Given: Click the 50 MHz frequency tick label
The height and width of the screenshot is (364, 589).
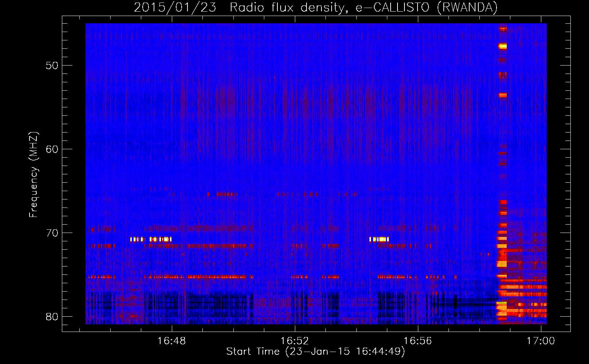Looking at the screenshot, I should pos(52,66).
